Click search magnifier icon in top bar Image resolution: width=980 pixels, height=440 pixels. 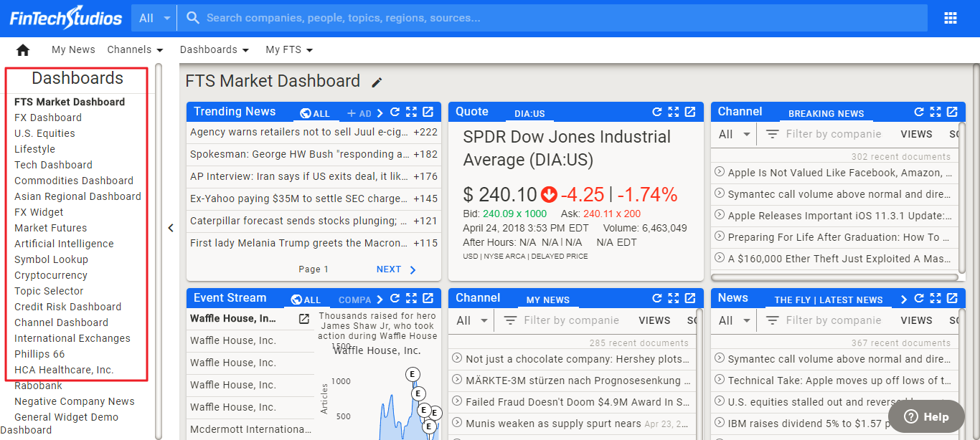click(192, 18)
